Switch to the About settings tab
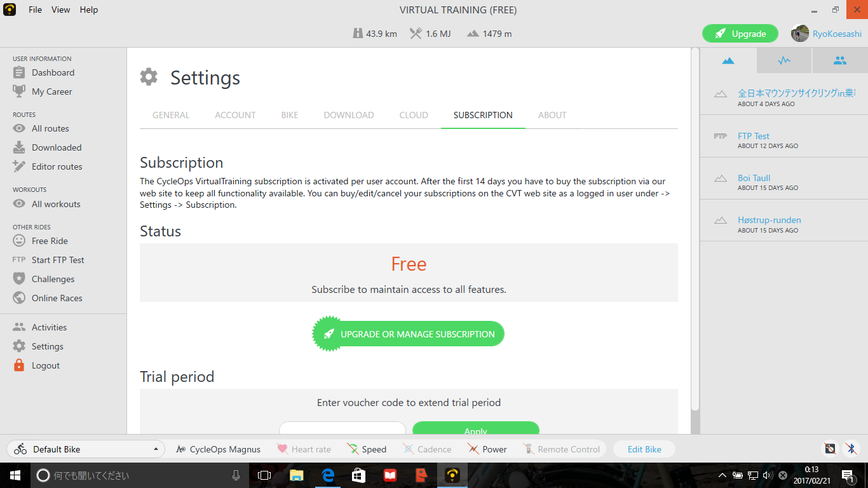The width and height of the screenshot is (868, 488). tap(552, 115)
